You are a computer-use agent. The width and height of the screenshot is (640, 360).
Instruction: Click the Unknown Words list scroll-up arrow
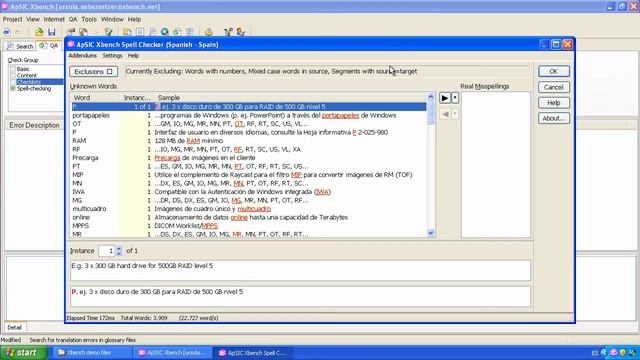(431, 97)
